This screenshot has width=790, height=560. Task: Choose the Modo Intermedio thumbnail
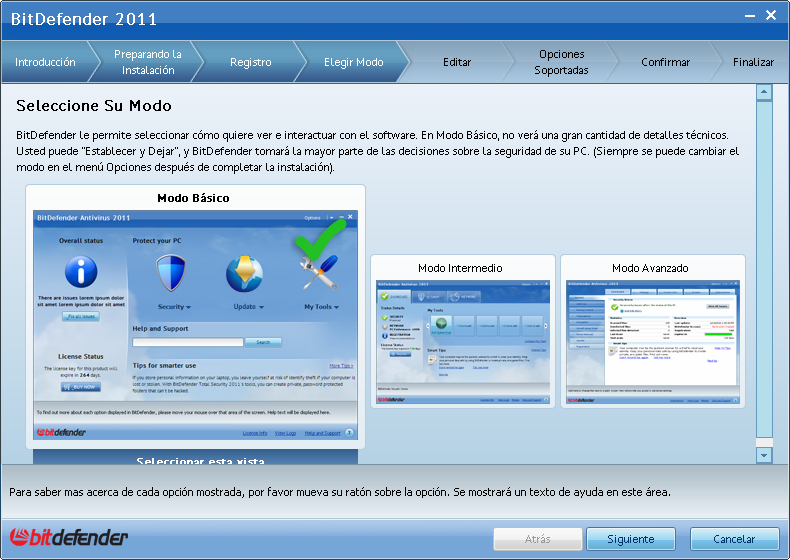[x=463, y=331]
